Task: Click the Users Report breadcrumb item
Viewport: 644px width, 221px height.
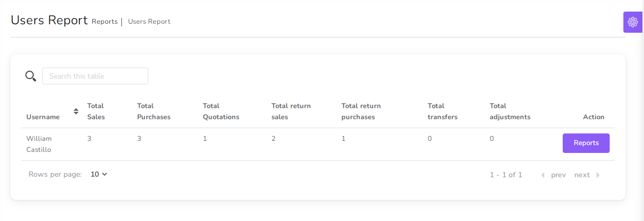Action: tap(149, 22)
